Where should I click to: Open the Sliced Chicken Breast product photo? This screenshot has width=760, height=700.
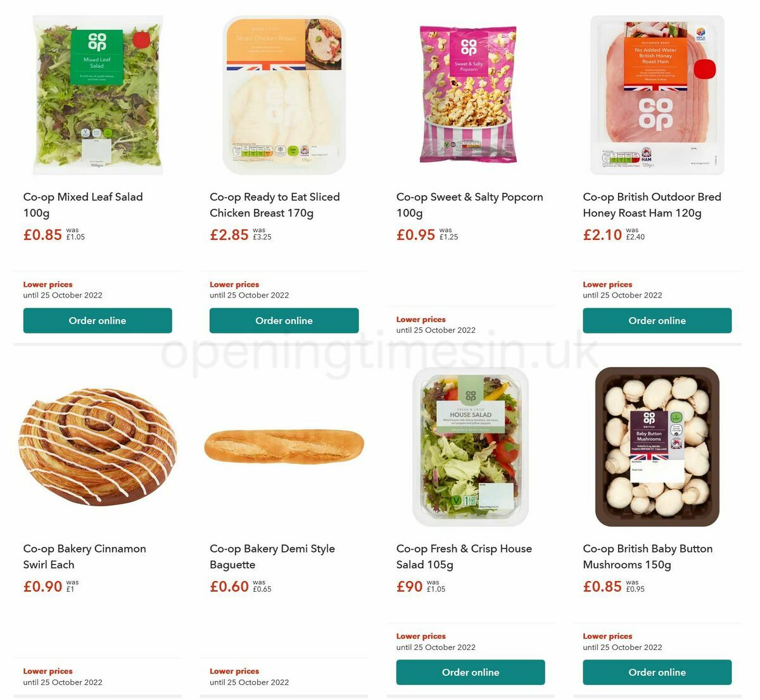pyautogui.click(x=284, y=95)
